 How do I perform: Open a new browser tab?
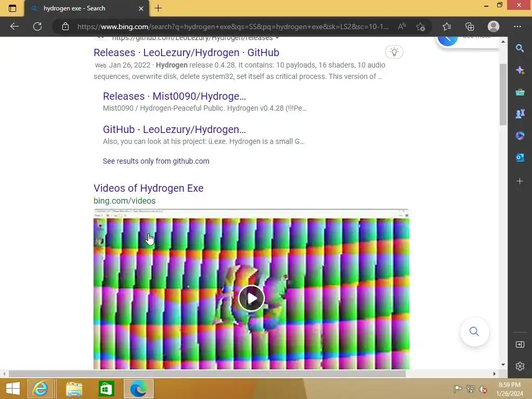(158, 8)
